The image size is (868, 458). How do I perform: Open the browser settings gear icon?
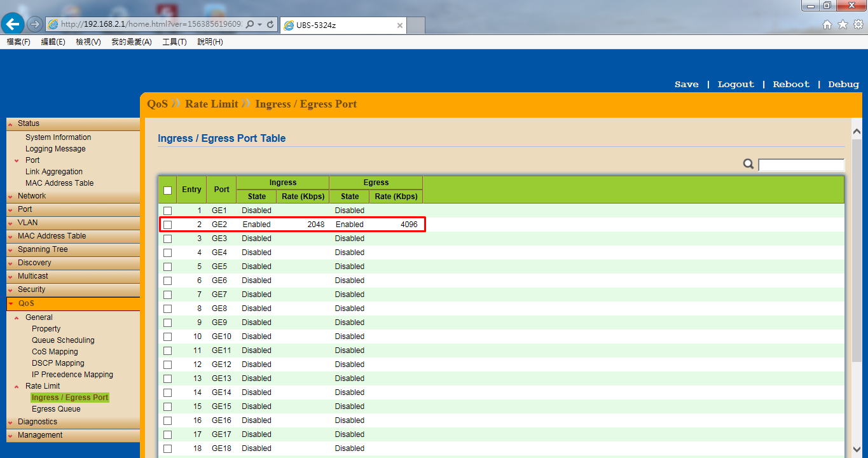coord(858,24)
